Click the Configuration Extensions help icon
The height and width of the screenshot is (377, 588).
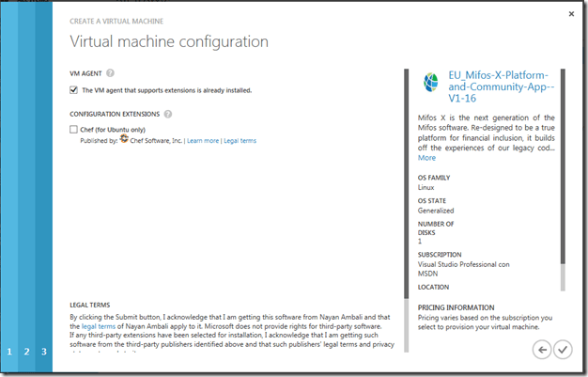click(168, 114)
